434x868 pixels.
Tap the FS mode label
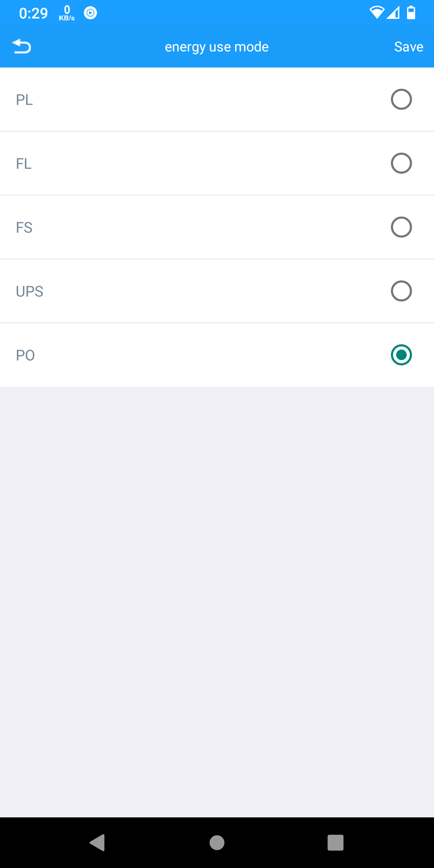pos(24,227)
